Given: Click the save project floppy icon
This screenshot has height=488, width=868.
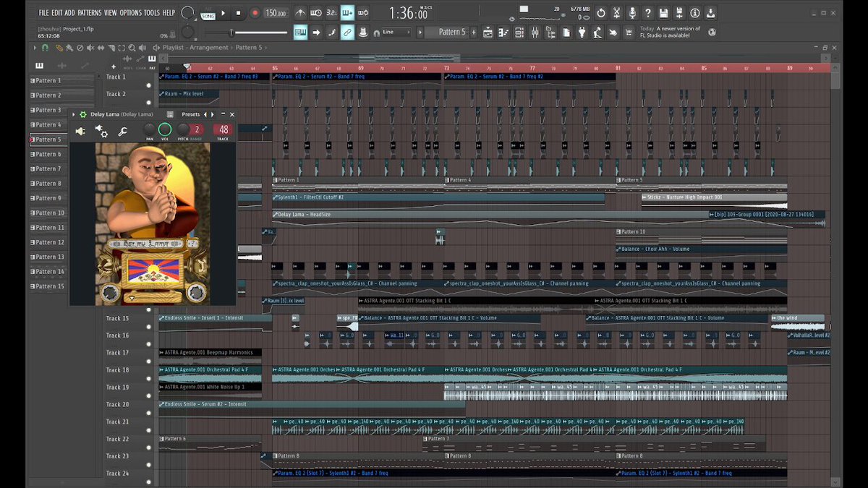Looking at the screenshot, I should point(663,13).
